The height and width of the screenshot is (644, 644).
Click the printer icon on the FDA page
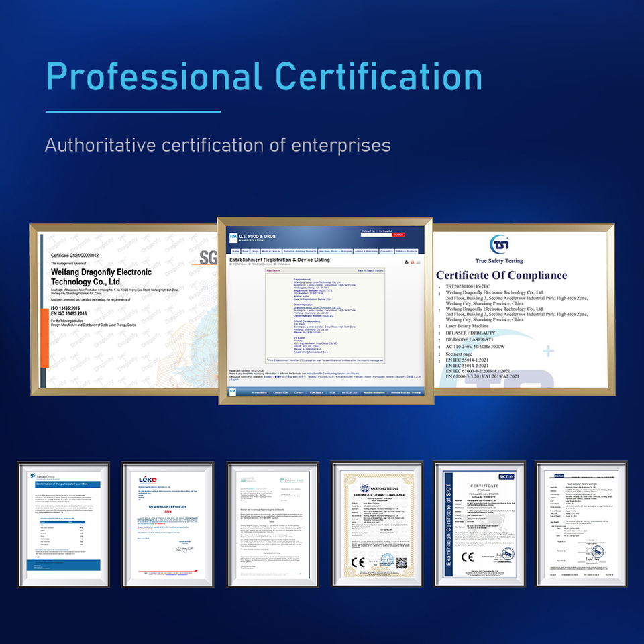tap(407, 262)
